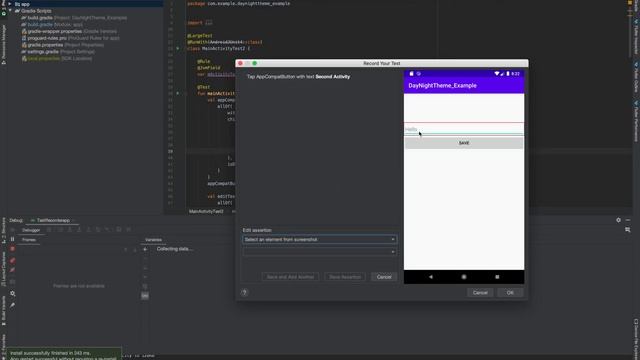Open the Flutter Performance side tab
This screenshot has width=640, height=360.
636,121
